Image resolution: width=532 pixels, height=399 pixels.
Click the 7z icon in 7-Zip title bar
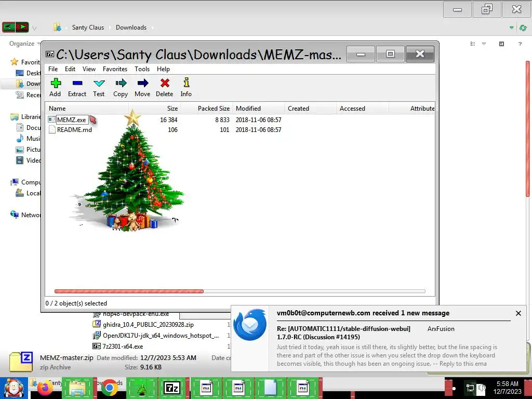[x=50, y=54]
